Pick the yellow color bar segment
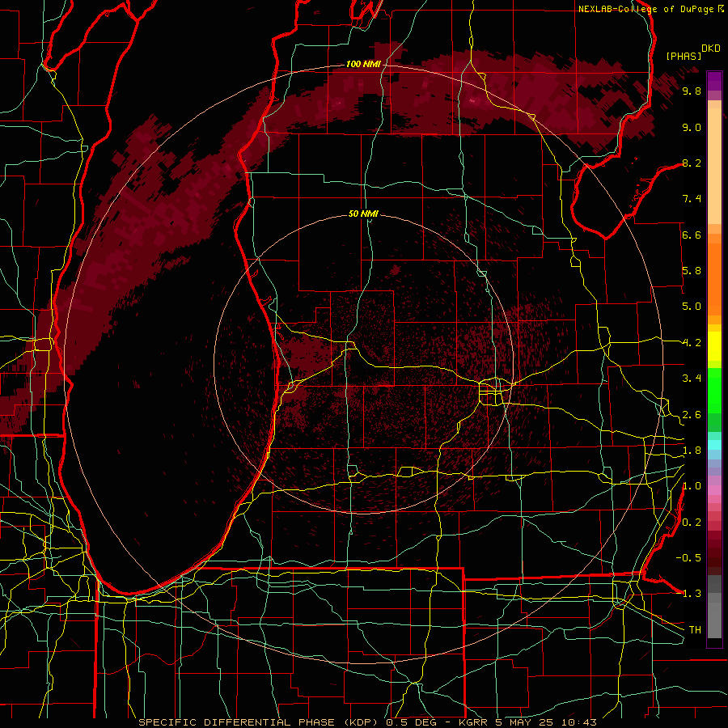Screen dimensions: 728x728 (714, 346)
